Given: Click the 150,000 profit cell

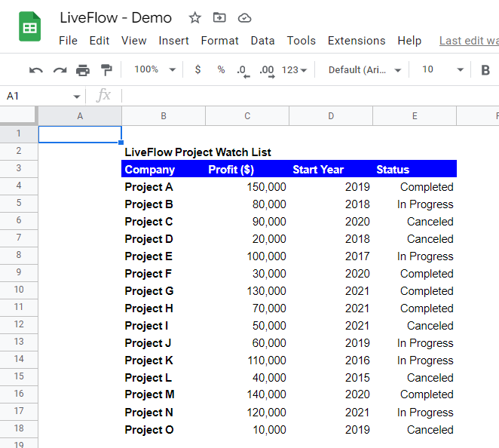Looking at the screenshot, I should coord(247,187).
